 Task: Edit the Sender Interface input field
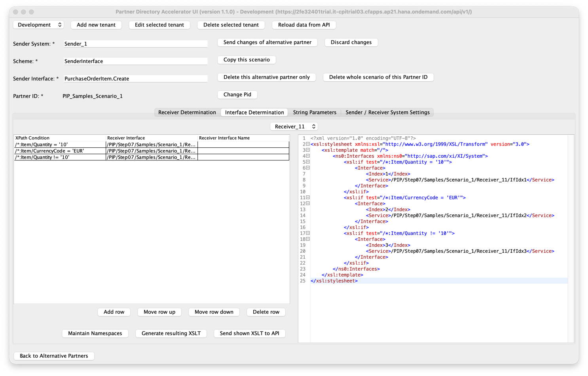135,78
